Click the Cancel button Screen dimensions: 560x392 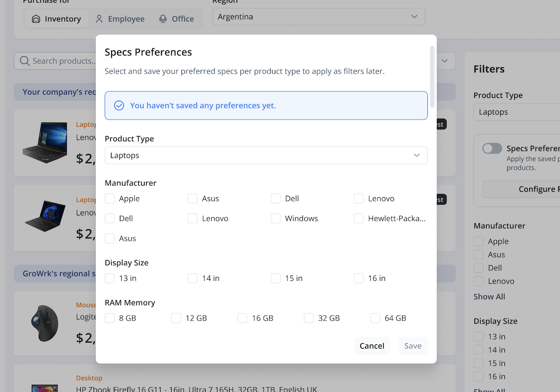(x=372, y=346)
